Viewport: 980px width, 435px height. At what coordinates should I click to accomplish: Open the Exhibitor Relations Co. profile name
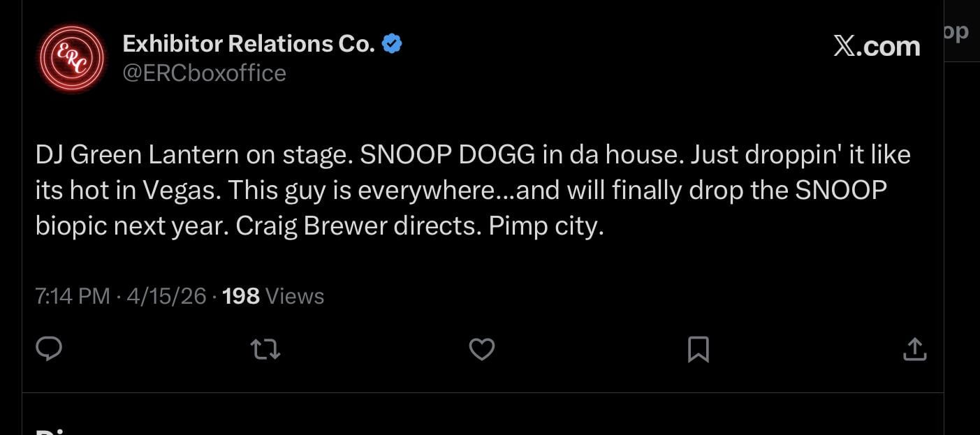pyautogui.click(x=249, y=45)
